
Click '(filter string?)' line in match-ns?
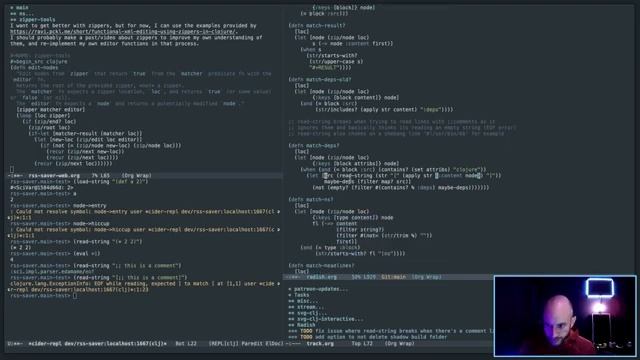point(360,229)
